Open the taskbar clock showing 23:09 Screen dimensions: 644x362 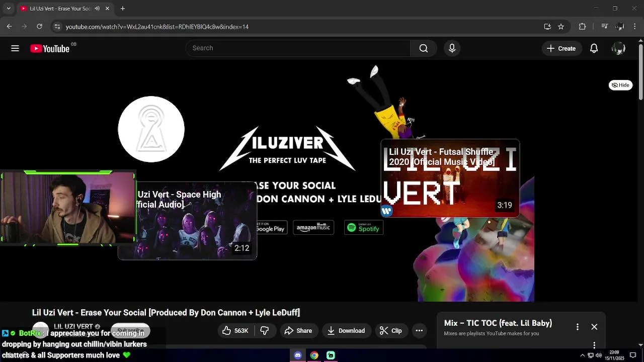614,355
